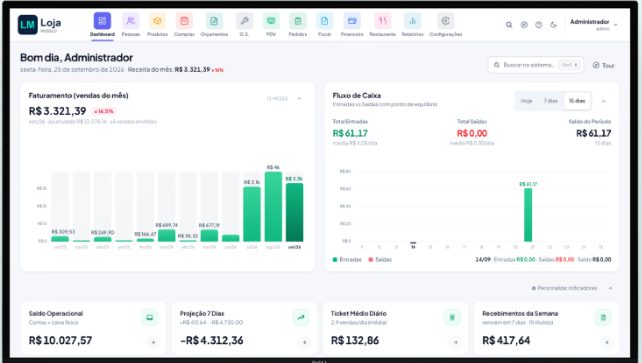The image size is (642, 363).
Task: Open the Financeiro module
Action: 352,25
